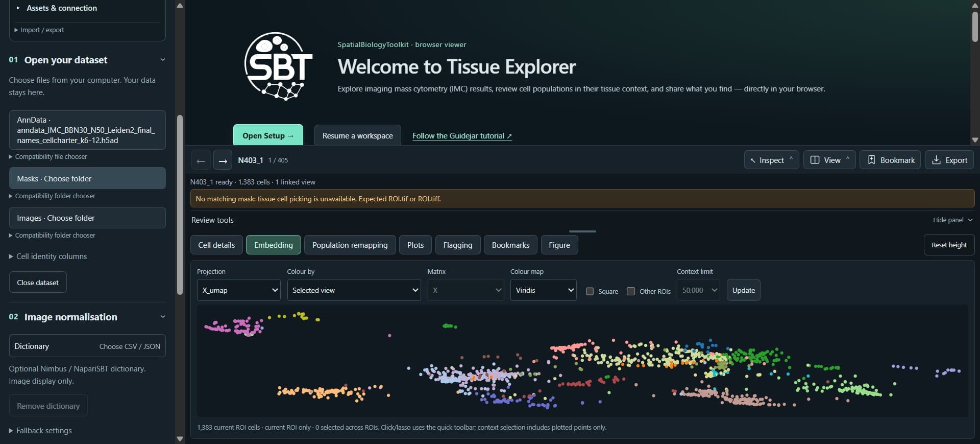Switch to the Flagging tab
The height and width of the screenshot is (444, 980).
click(458, 245)
